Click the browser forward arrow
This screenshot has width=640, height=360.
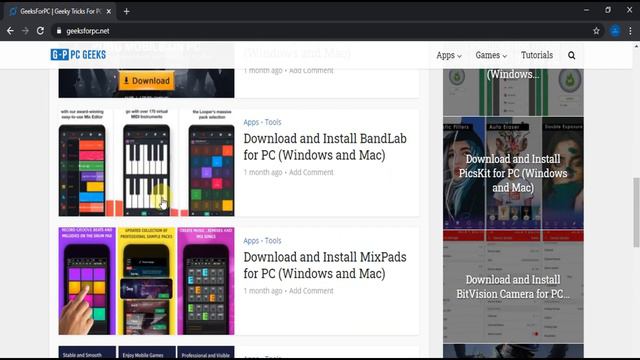click(x=25, y=31)
